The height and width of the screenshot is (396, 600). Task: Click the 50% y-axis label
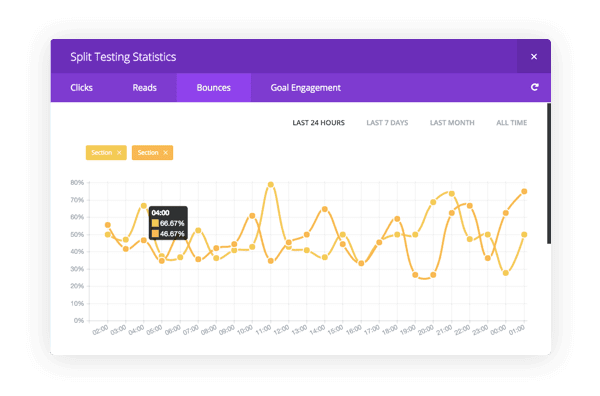77,235
